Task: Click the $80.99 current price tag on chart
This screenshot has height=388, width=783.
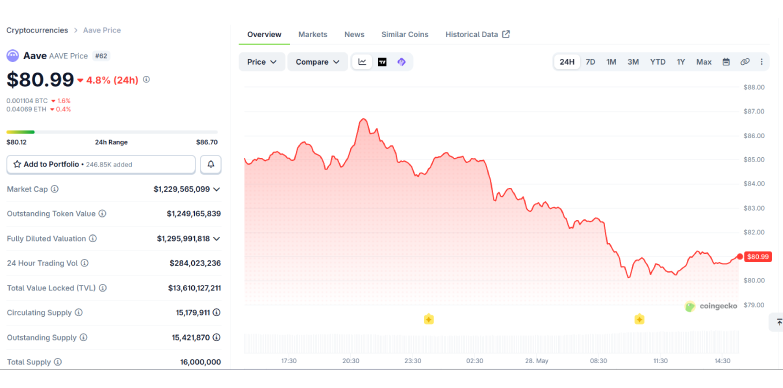Action: (758, 257)
